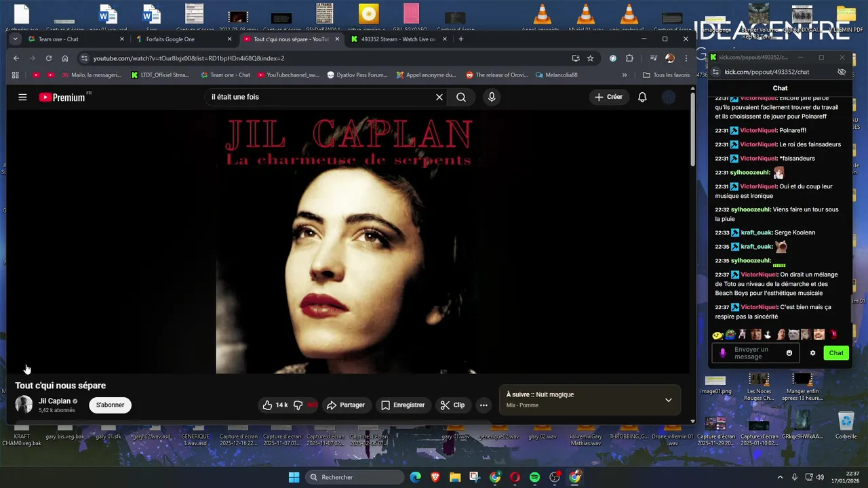Open Brave browser from taskbar
The image size is (868, 488).
tap(435, 477)
